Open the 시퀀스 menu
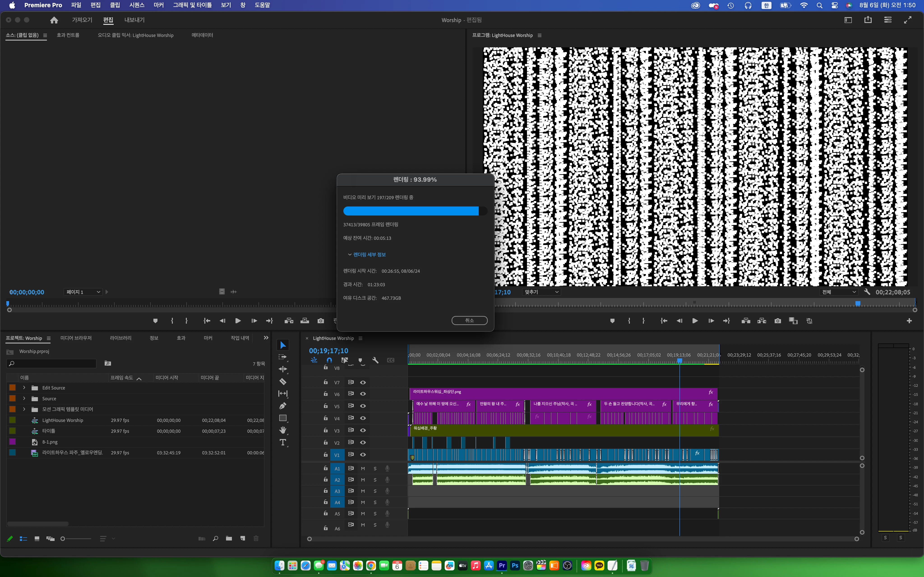 137,5
